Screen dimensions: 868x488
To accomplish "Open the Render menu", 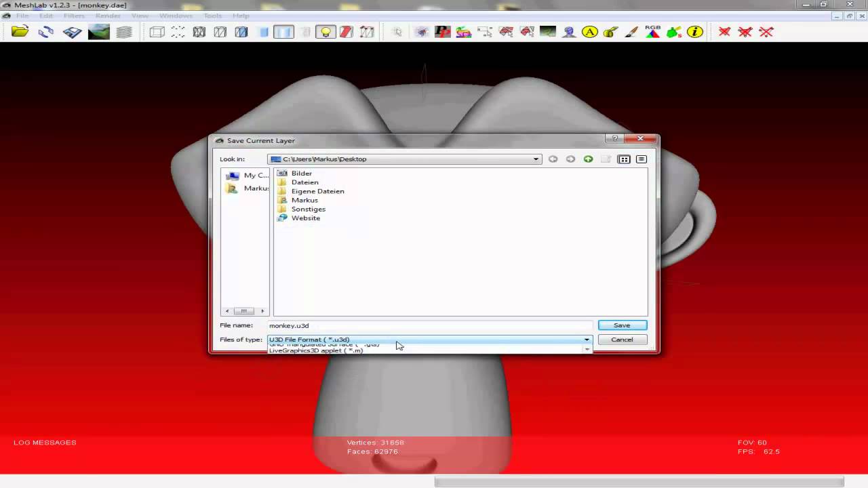I will point(108,16).
